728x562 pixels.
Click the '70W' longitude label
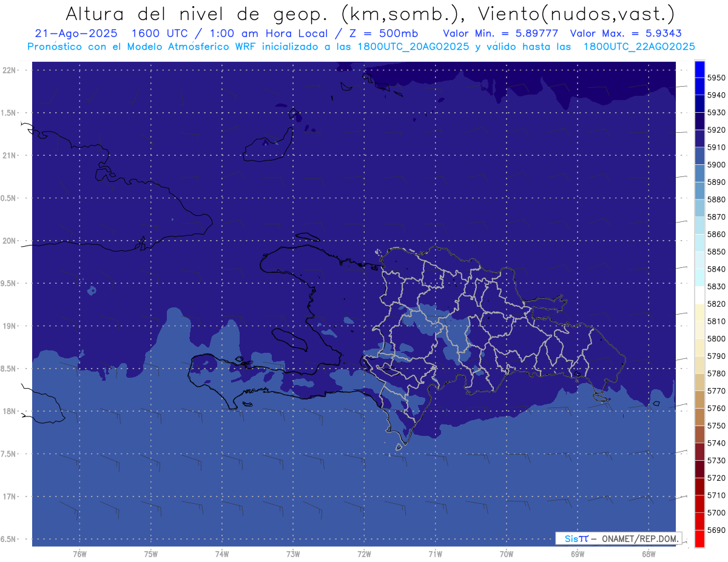click(x=507, y=554)
